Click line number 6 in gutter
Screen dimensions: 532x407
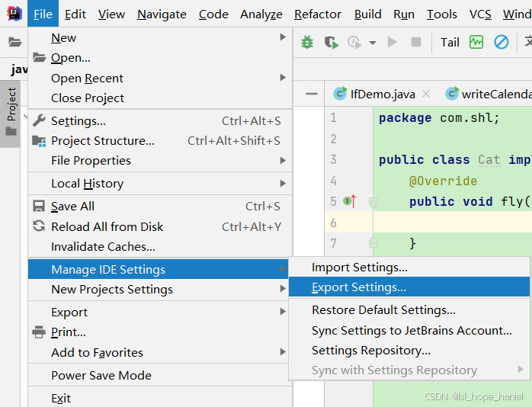click(334, 223)
